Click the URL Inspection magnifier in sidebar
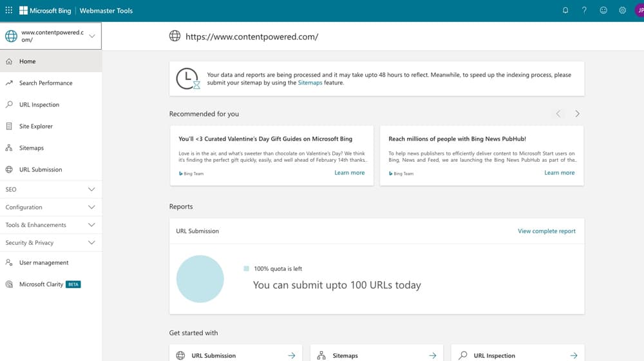Viewport: 644px width, 361px height. [9, 104]
